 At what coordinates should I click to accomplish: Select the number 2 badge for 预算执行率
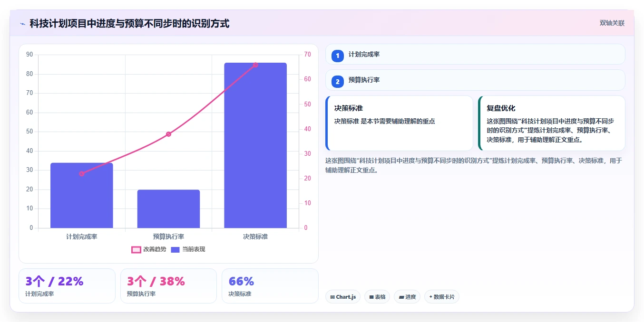pyautogui.click(x=338, y=82)
